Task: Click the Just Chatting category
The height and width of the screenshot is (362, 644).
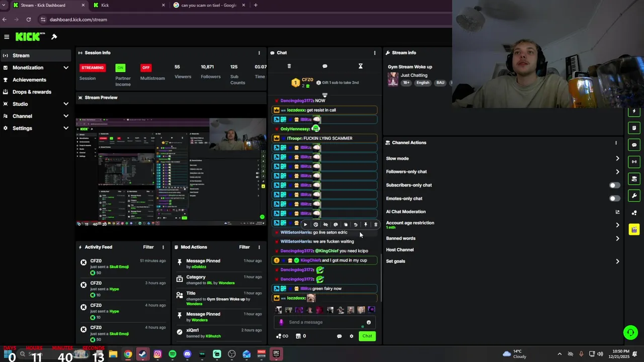Action: pos(414,75)
